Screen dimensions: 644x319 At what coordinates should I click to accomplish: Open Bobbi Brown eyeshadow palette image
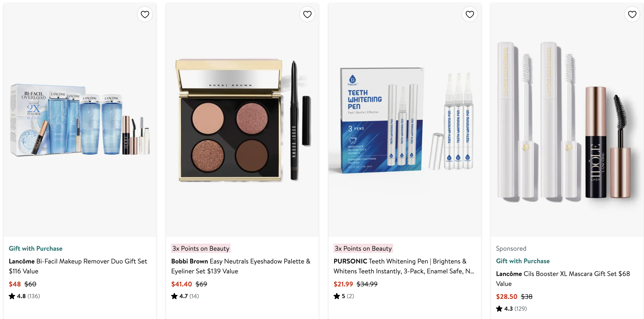pos(242,120)
